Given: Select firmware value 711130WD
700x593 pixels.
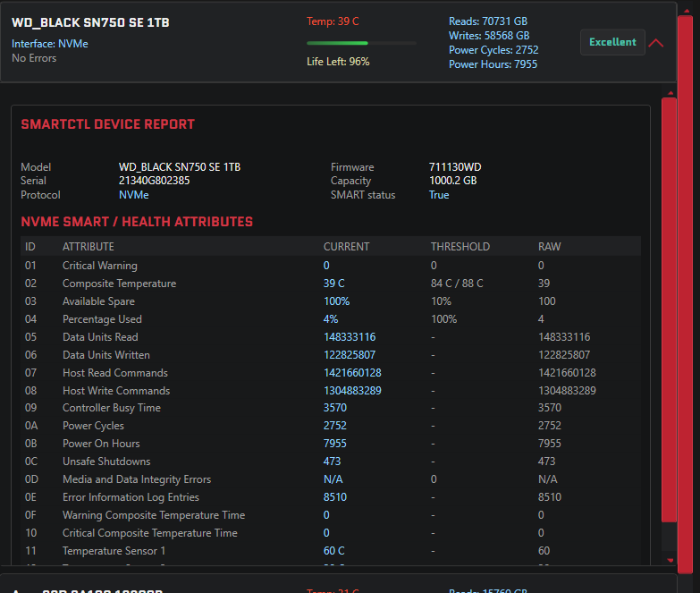Looking at the screenshot, I should (455, 167).
